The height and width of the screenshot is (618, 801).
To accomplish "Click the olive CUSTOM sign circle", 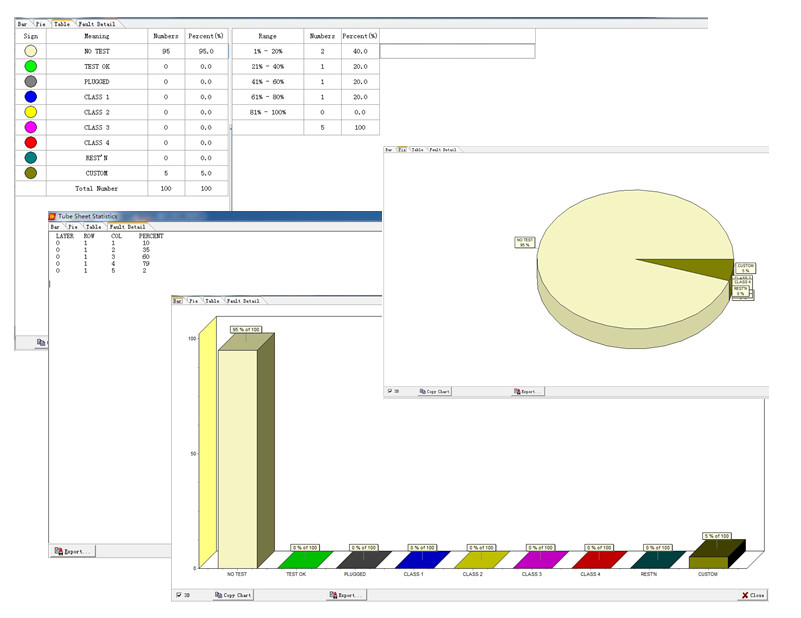I will 31,173.
